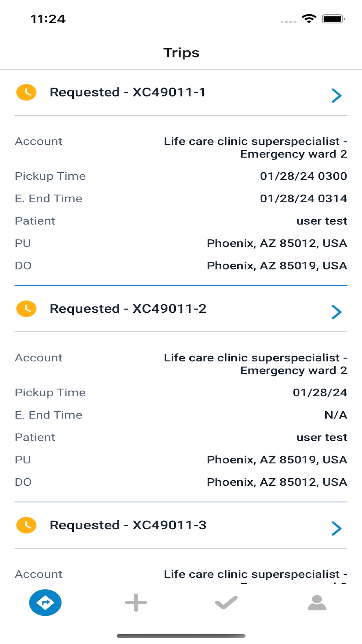Expand trip XC49011-1 with its chevron
Viewport: 362px width, 644px height.
[x=336, y=96]
